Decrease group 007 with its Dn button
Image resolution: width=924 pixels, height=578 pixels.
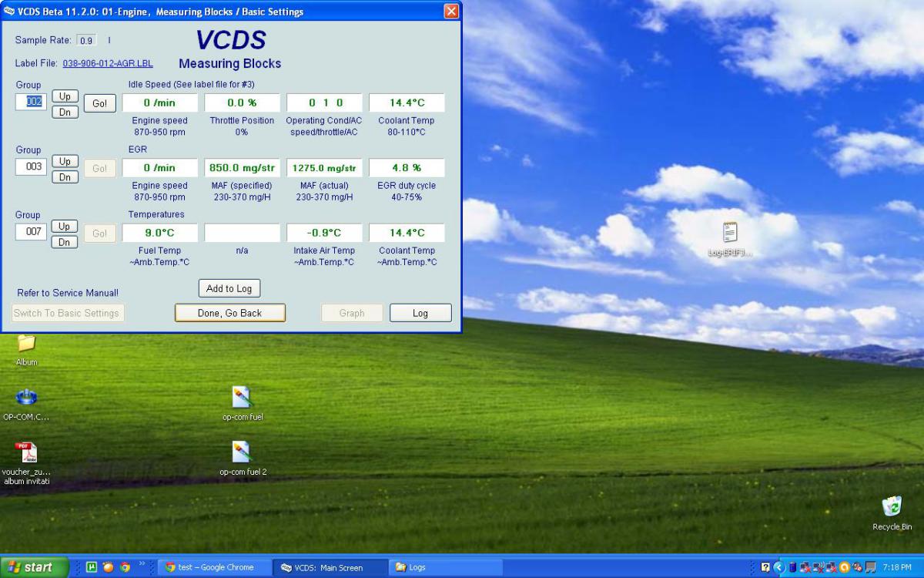[x=65, y=242]
